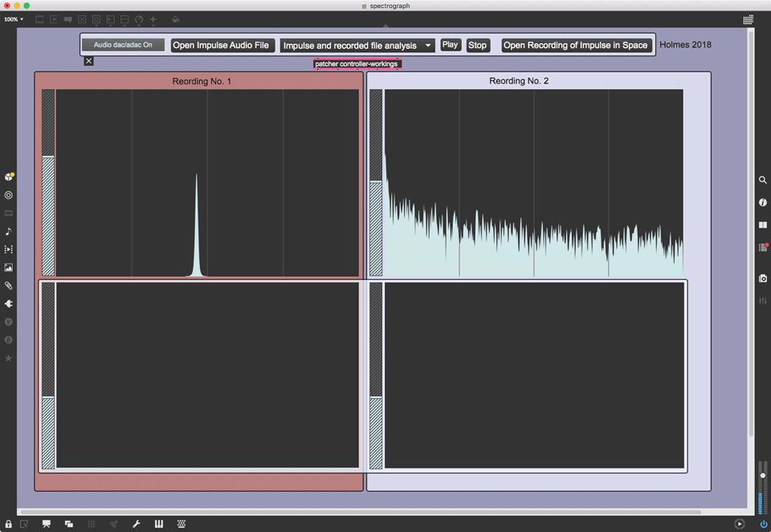
Task: Select the patcher controller-workings object
Action: click(357, 64)
